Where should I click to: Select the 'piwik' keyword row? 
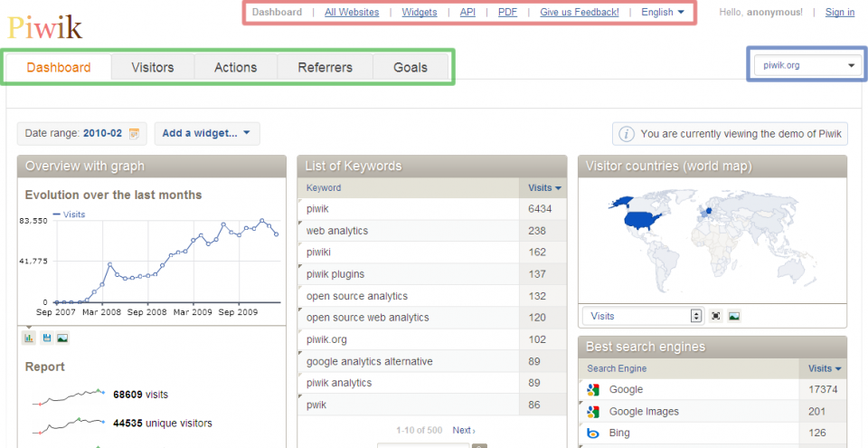(x=432, y=209)
